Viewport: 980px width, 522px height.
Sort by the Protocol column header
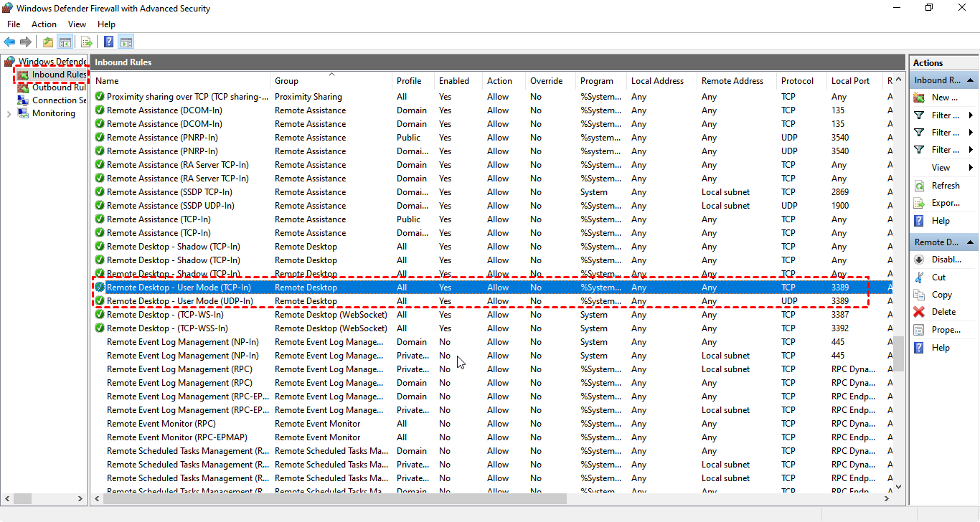802,81
